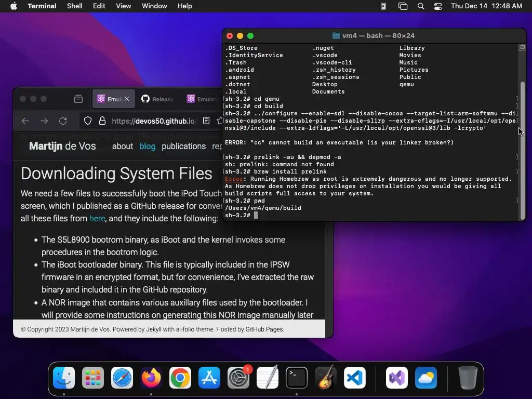Screen dimensions: 532x399
Task: Open Finder from the Dock
Action: point(64,378)
